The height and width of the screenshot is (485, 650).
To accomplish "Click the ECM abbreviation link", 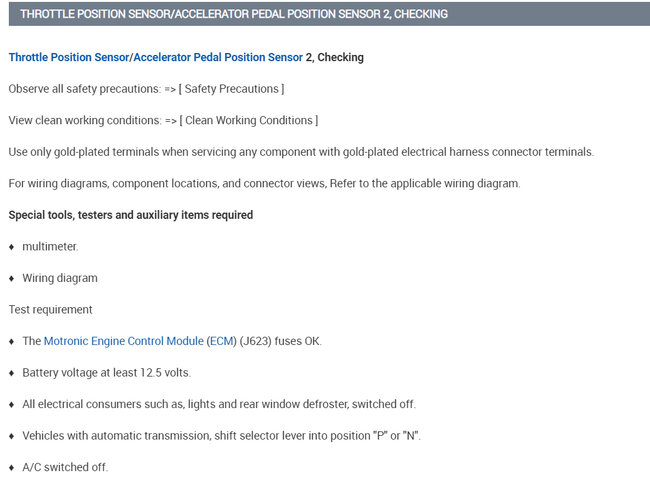I will coord(221,341).
